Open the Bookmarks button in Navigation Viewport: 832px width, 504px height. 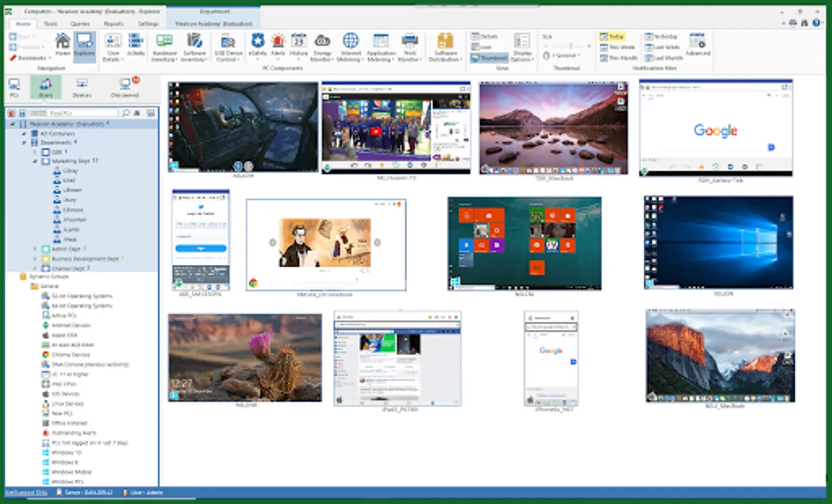30,58
